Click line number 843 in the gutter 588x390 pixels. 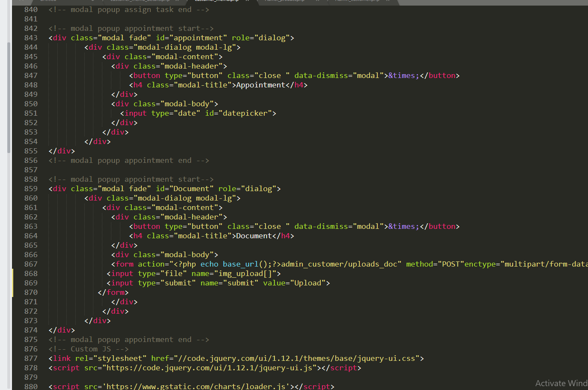(31, 38)
